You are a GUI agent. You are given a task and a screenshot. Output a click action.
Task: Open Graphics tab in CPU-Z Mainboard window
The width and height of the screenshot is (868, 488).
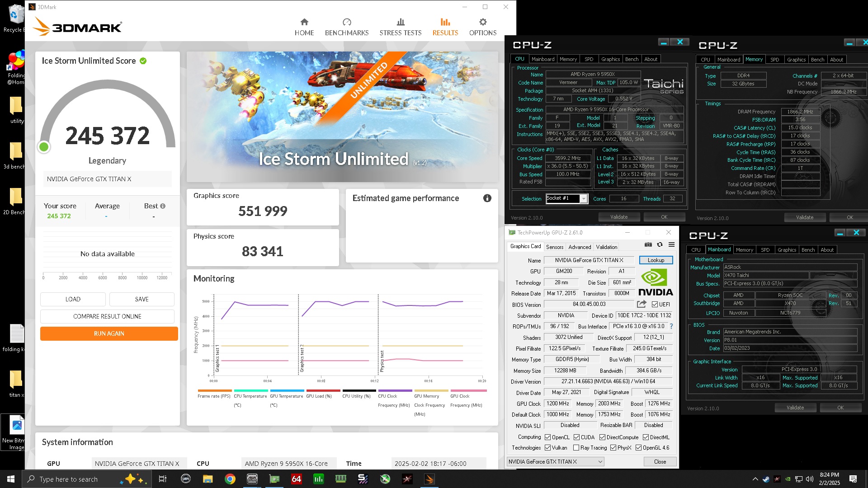click(x=787, y=250)
